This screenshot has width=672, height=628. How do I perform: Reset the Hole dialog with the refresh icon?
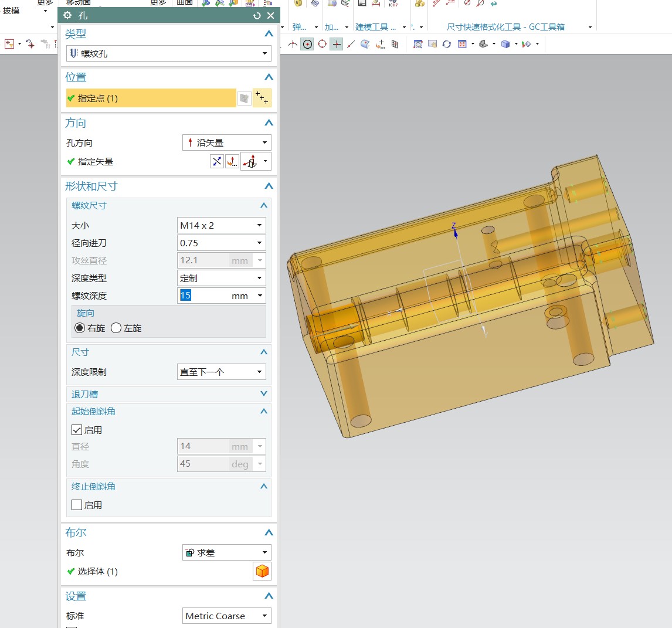(x=257, y=15)
